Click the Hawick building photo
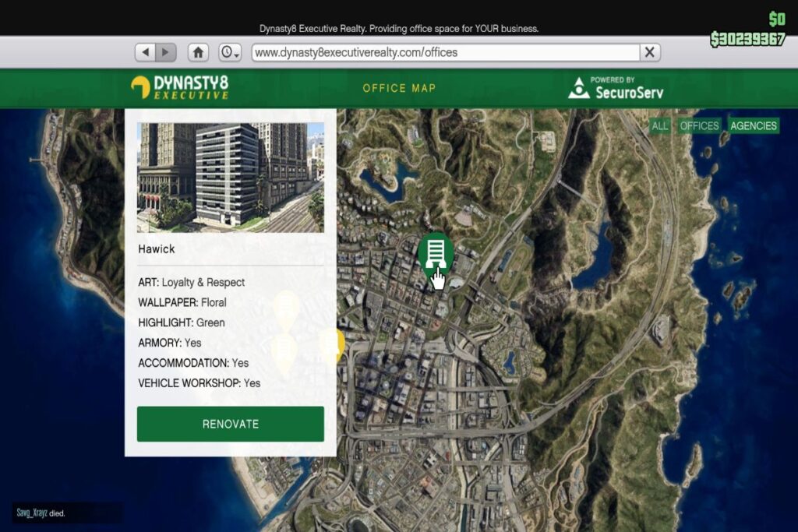Screen dimensions: 798x532 [231, 178]
